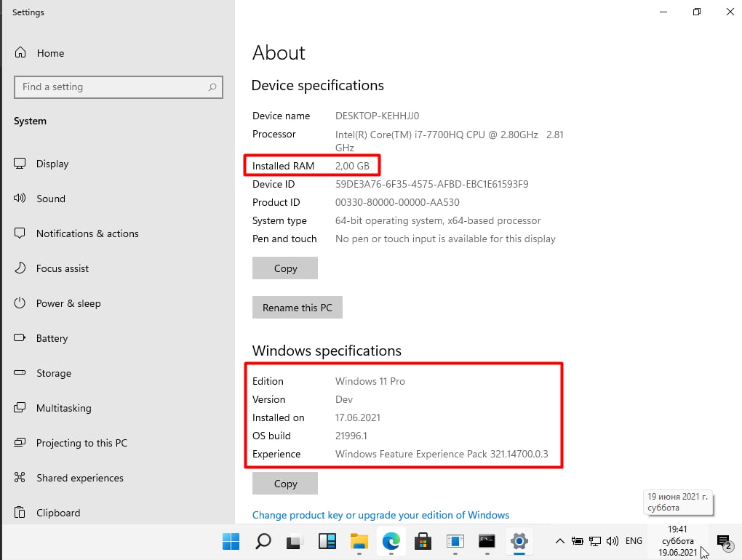
Task: Open Power & sleep settings
Action: [57, 304]
